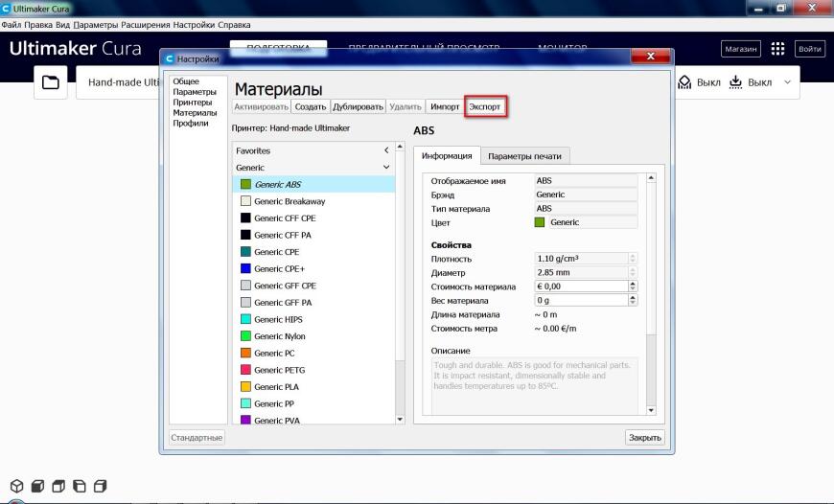Select Профили in settings sidebar

click(191, 123)
